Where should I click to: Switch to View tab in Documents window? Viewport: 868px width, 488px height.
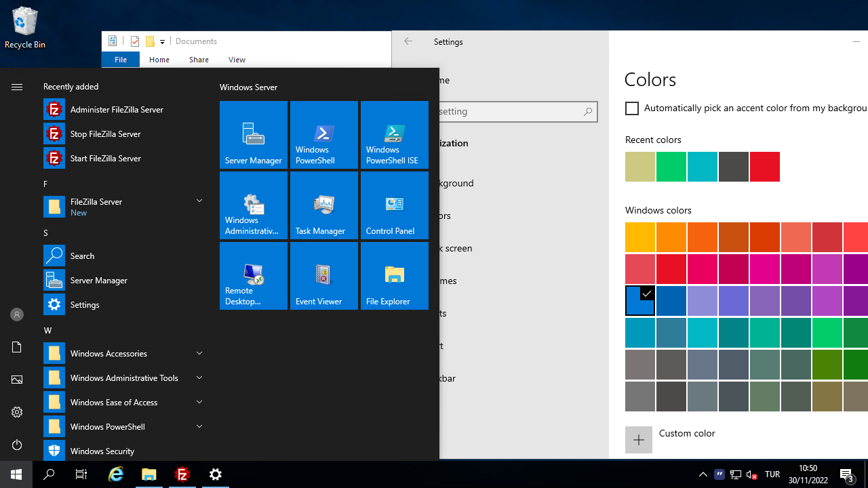click(237, 60)
